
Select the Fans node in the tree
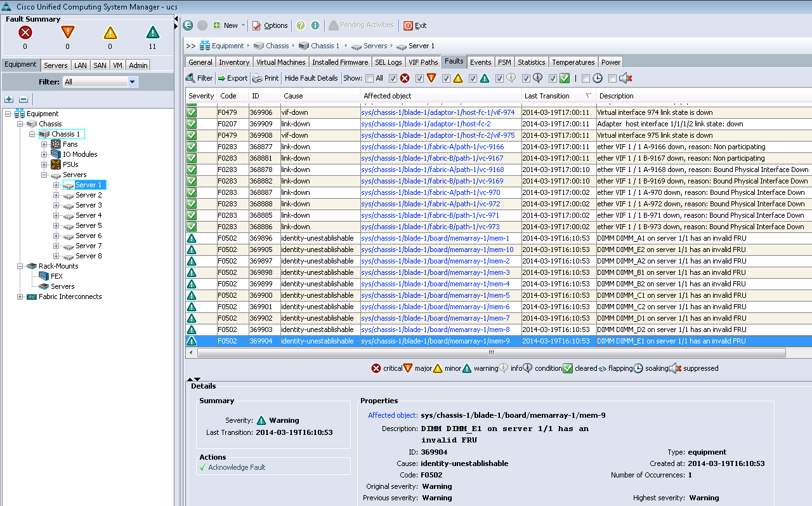[x=70, y=144]
